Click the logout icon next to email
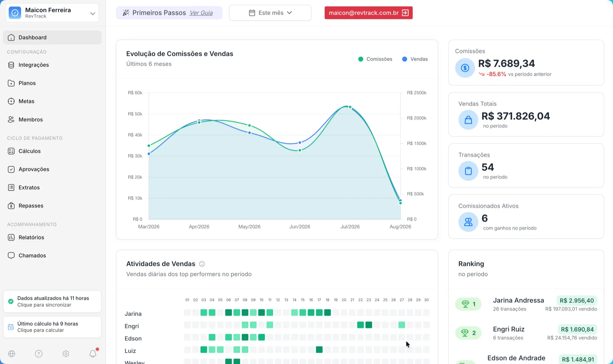 pos(405,13)
